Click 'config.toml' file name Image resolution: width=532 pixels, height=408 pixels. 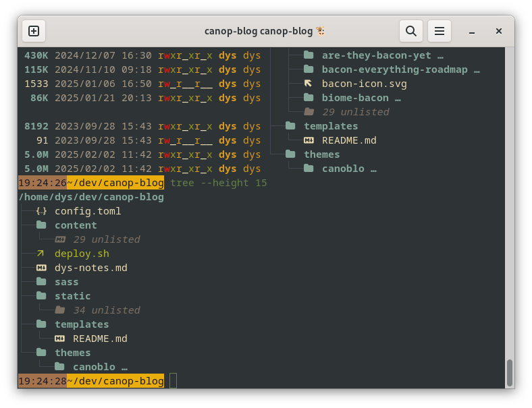coord(88,211)
